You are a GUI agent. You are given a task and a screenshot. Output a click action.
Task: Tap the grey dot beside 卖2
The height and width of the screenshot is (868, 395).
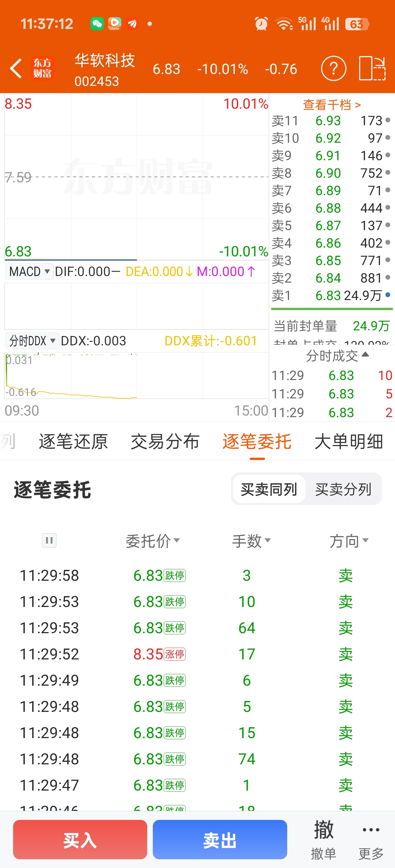tap(387, 277)
